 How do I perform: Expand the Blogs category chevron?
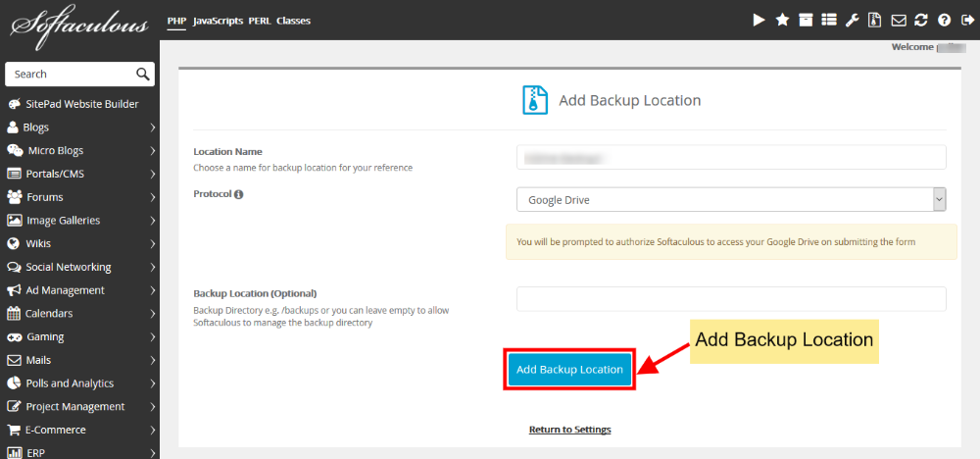coord(153,127)
